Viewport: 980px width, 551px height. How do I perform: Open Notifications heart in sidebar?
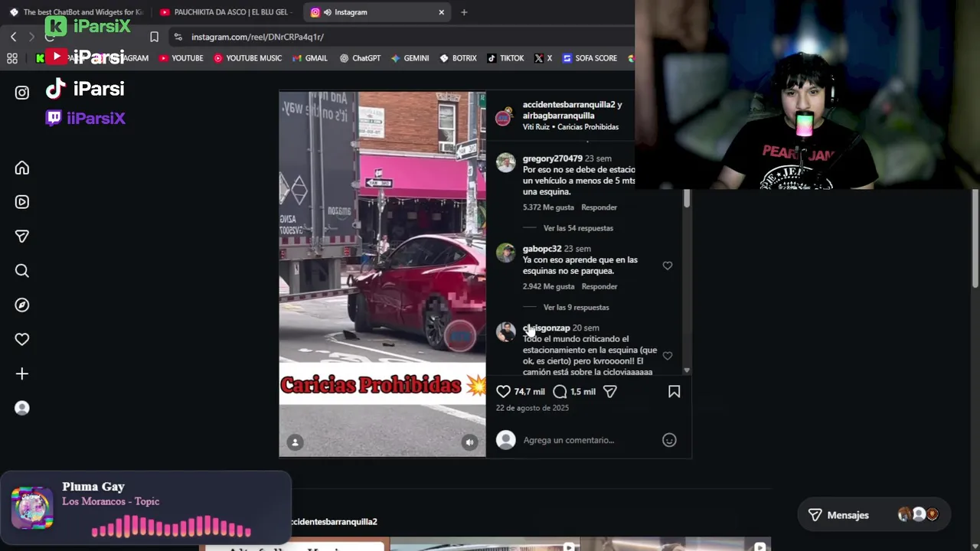(21, 339)
